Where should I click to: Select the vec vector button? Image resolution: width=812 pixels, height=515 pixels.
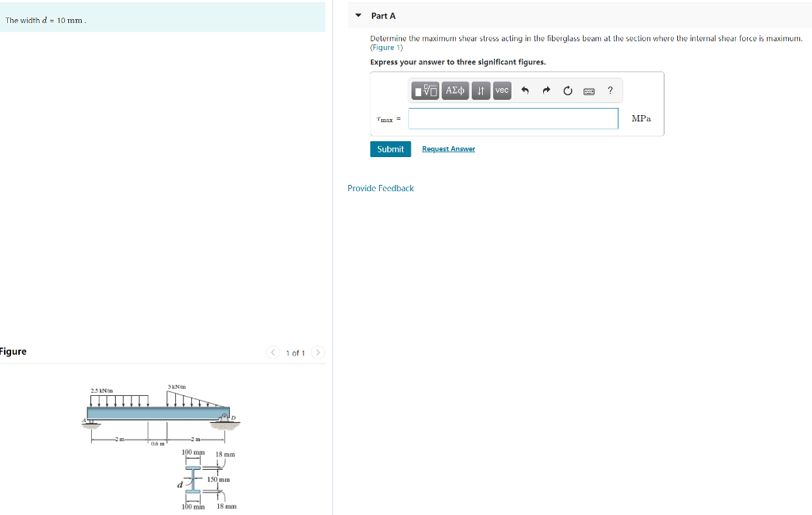click(502, 90)
